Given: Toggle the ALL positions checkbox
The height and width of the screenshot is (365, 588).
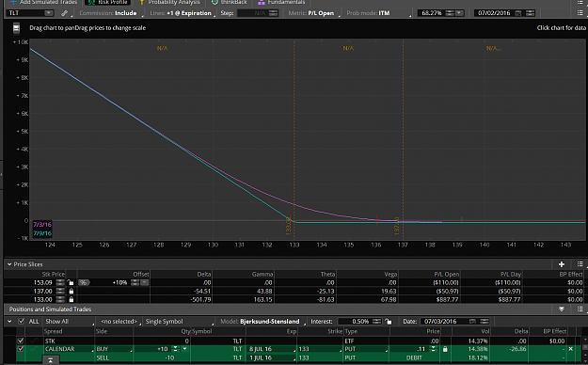Looking at the screenshot, I should (22, 322).
